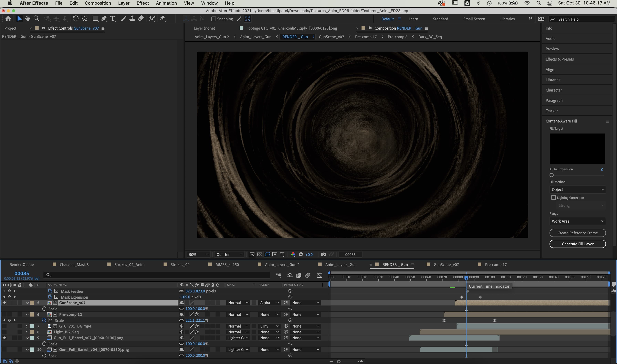Switch to the Render Queue tab

point(22,265)
